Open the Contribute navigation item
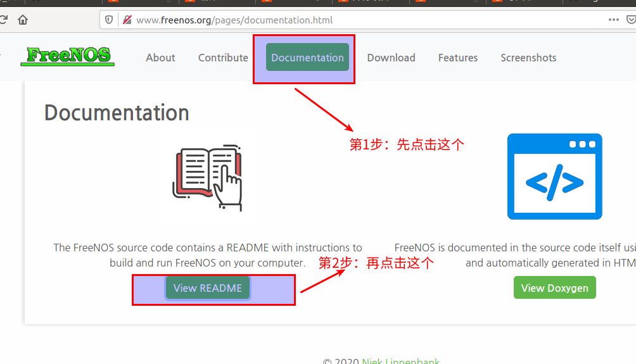 pyautogui.click(x=223, y=58)
